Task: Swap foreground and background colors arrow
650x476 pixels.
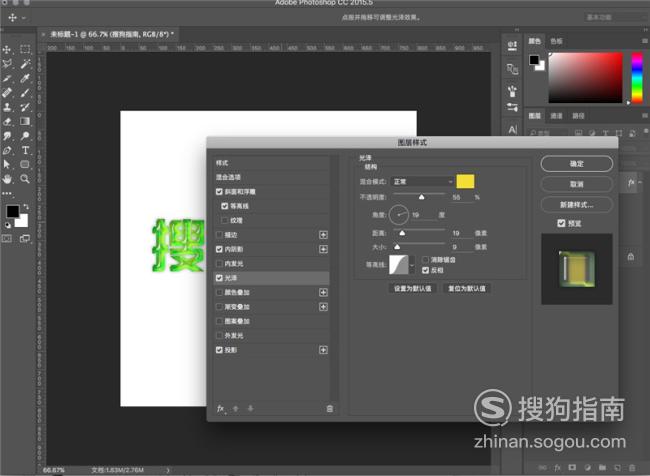Action: point(26,206)
